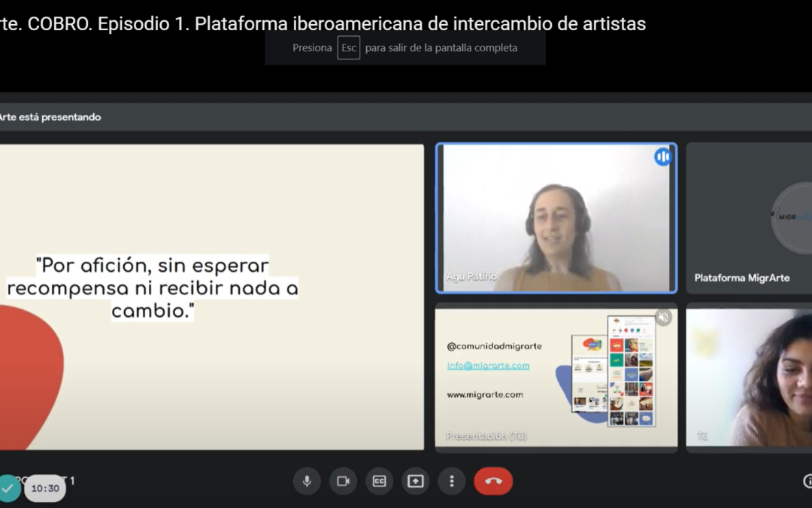The width and height of the screenshot is (812, 508).
Task: Click the red hang up call button
Action: (x=493, y=481)
